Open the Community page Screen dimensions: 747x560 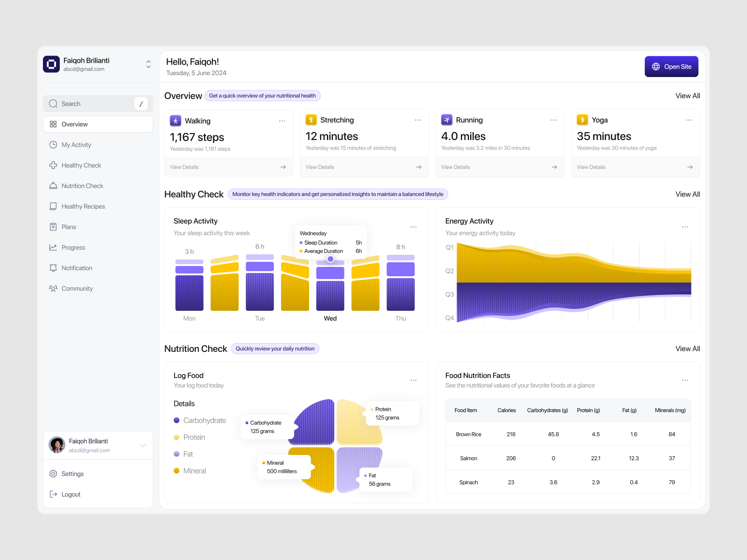(77, 288)
